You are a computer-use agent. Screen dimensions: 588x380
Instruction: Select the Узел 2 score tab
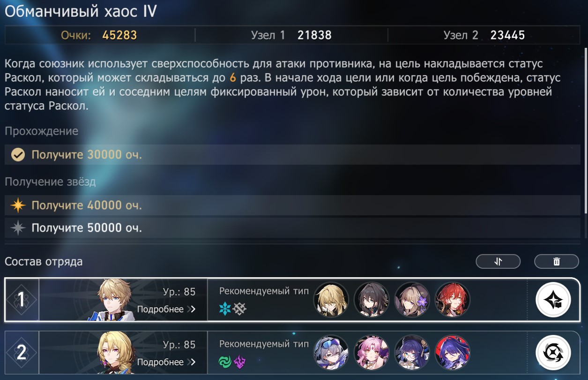[484, 35]
